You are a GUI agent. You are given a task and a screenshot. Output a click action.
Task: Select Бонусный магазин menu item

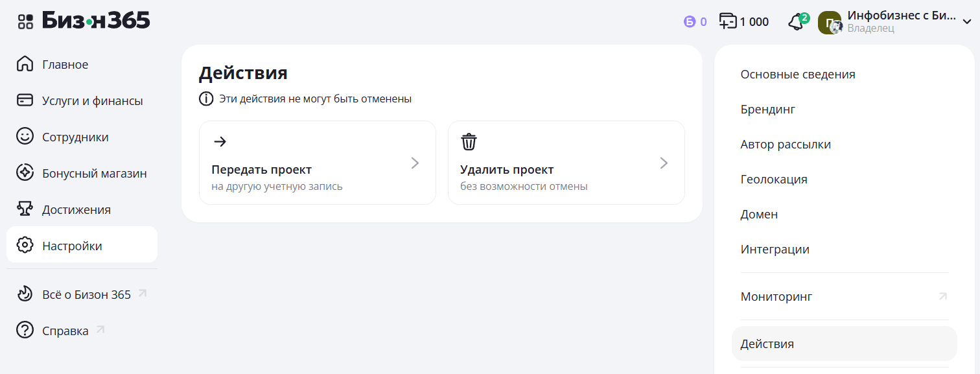tap(94, 174)
